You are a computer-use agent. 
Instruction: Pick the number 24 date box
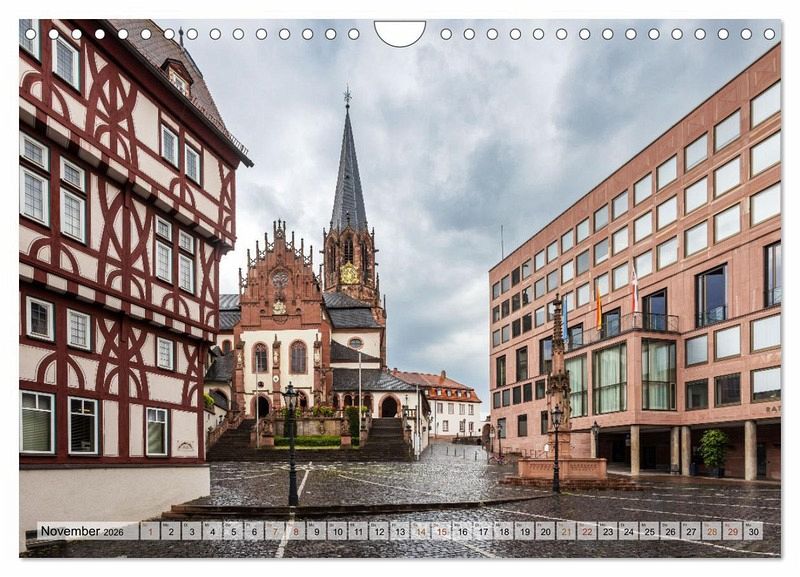(x=629, y=531)
